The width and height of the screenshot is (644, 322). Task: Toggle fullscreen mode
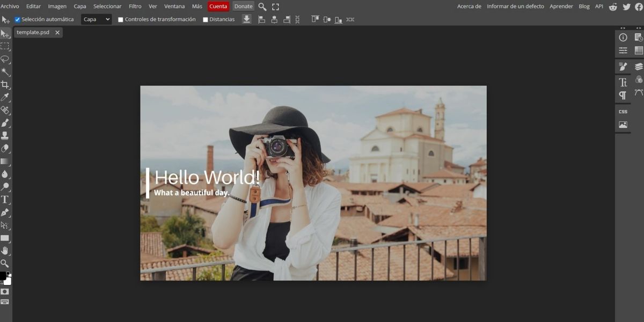pos(275,6)
